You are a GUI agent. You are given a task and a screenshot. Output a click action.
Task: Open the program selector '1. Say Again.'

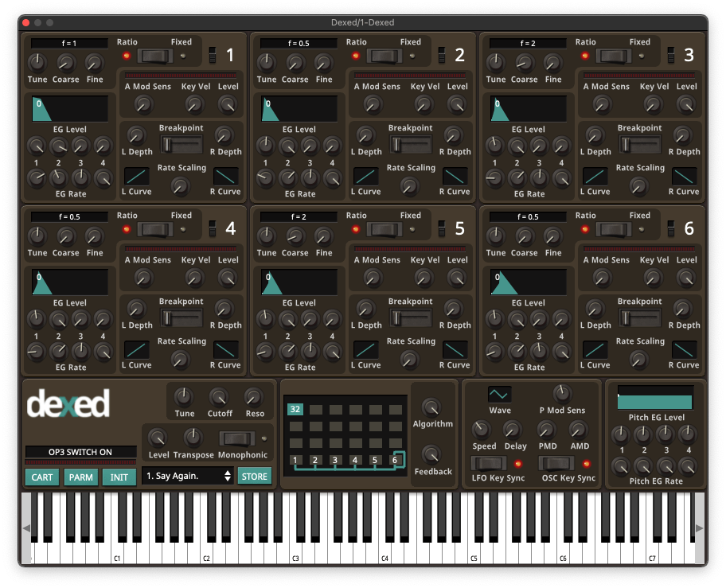click(x=188, y=476)
